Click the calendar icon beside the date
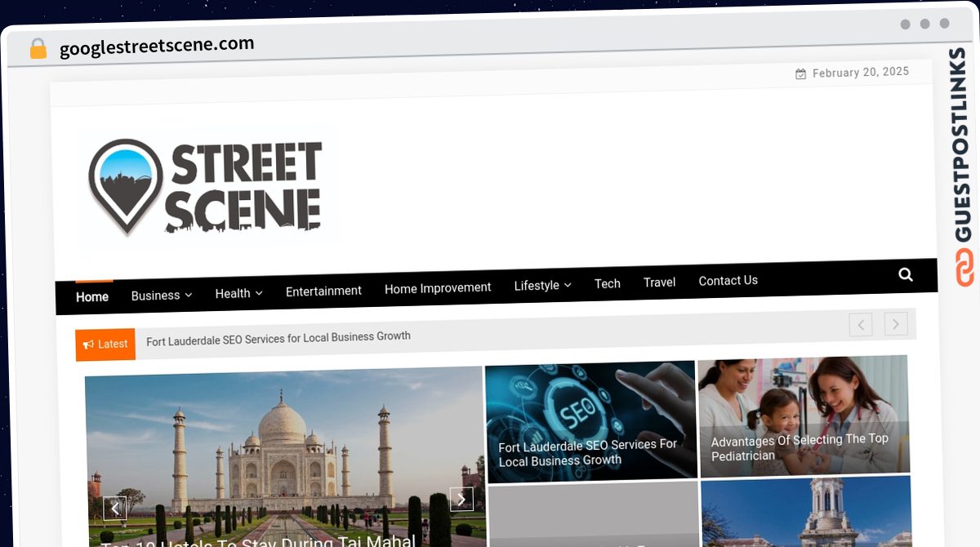Image resolution: width=980 pixels, height=547 pixels. [x=801, y=74]
